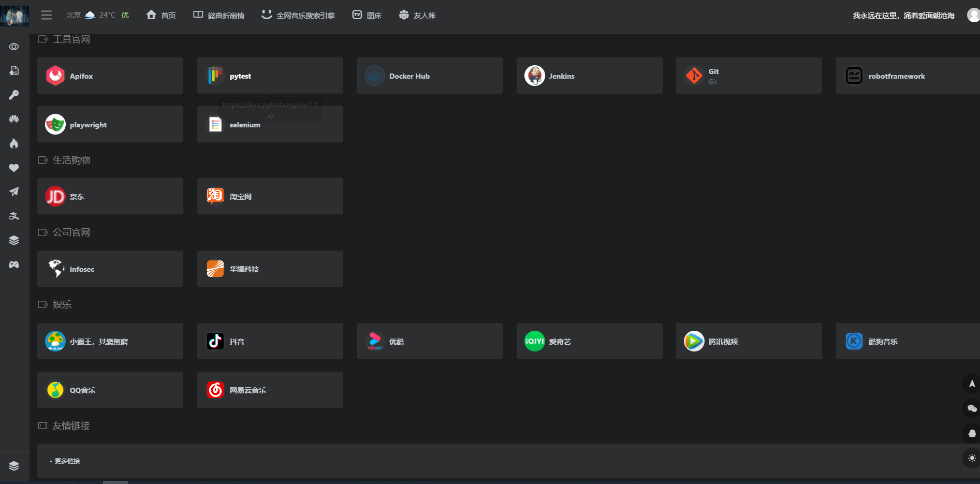This screenshot has height=484, width=980.
Task: Open the 淘宝网 card
Action: (x=270, y=196)
